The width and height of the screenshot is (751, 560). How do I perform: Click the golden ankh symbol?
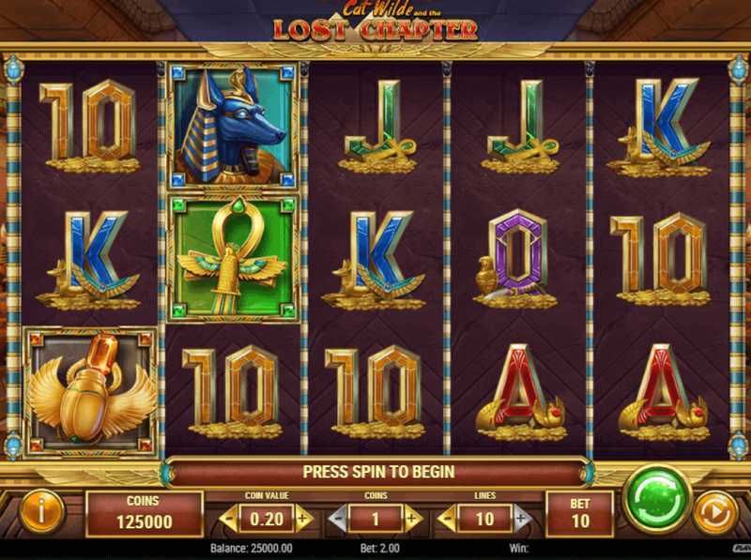point(233,258)
